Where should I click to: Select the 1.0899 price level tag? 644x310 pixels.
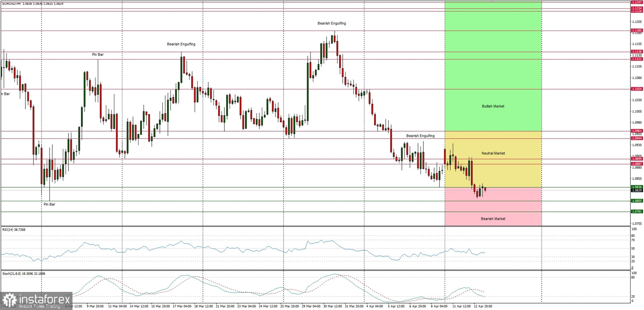[637, 159]
